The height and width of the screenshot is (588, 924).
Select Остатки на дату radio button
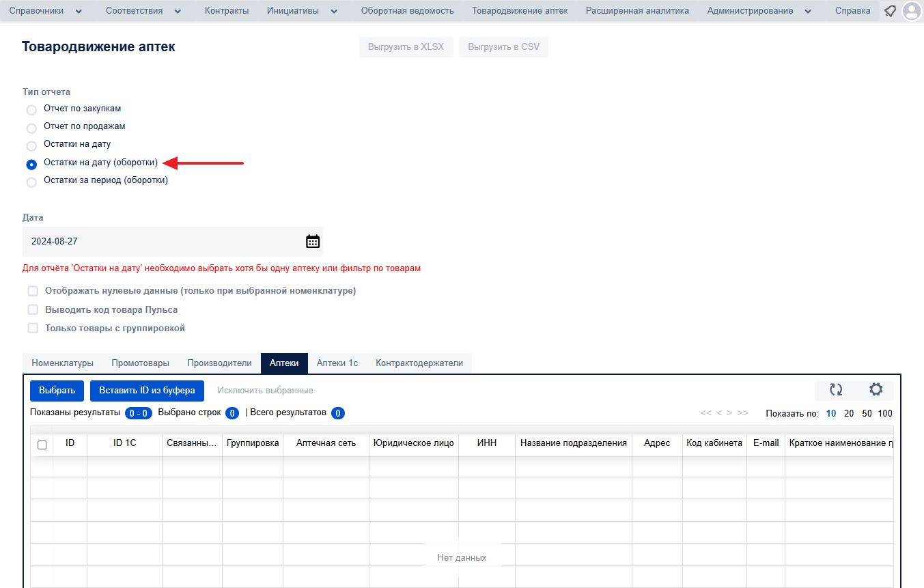tap(31, 145)
